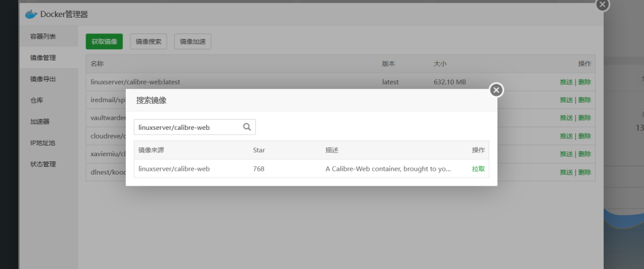The image size is (644, 269).
Task: Close the Docker管理器 window
Action: [602, 4]
